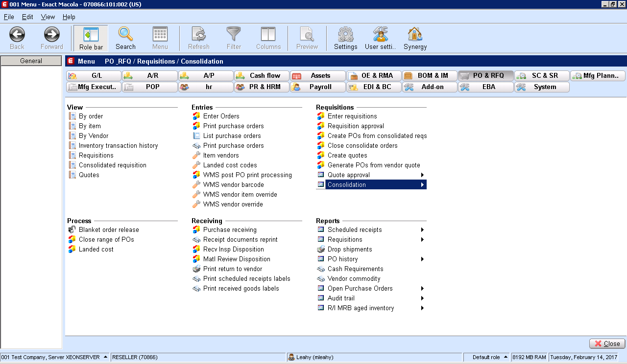Switch to the G/L module tab
This screenshot has width=627, height=364.
click(x=94, y=76)
